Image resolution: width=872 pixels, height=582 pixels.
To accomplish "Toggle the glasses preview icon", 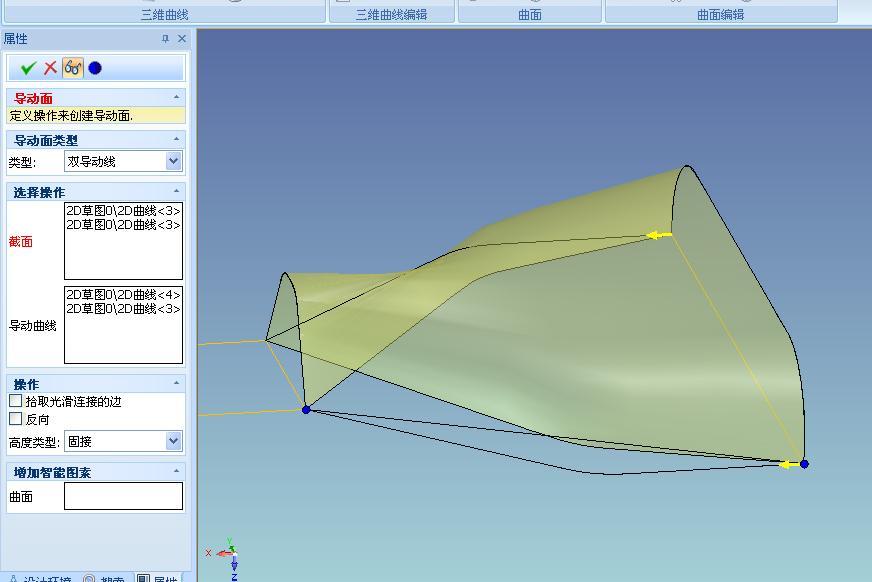I will pos(73,68).
